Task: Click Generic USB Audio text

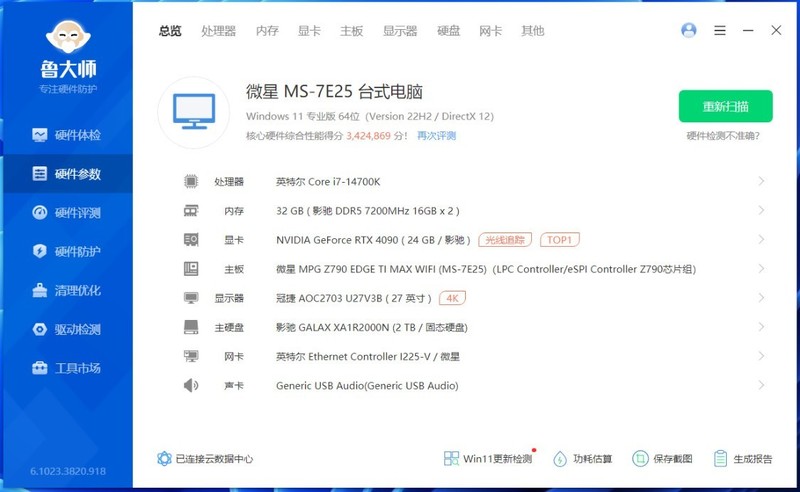Action: point(367,386)
